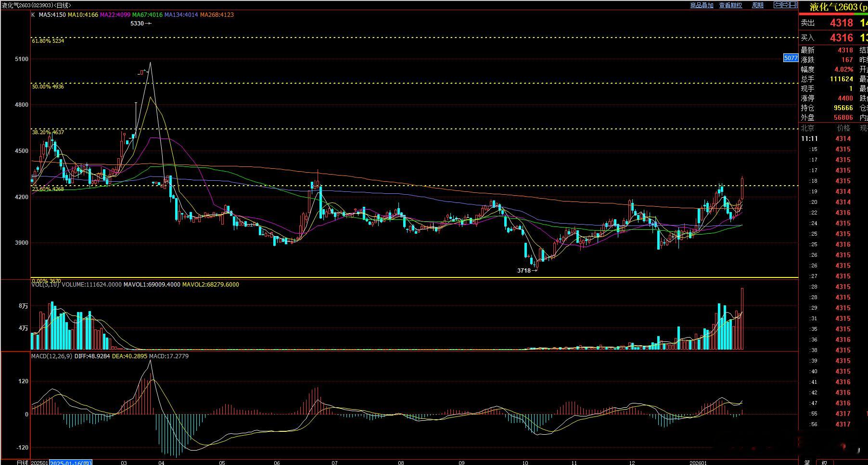Click the 买入 bid price 4316
Viewport: 868px width, 465px height.
[842, 38]
